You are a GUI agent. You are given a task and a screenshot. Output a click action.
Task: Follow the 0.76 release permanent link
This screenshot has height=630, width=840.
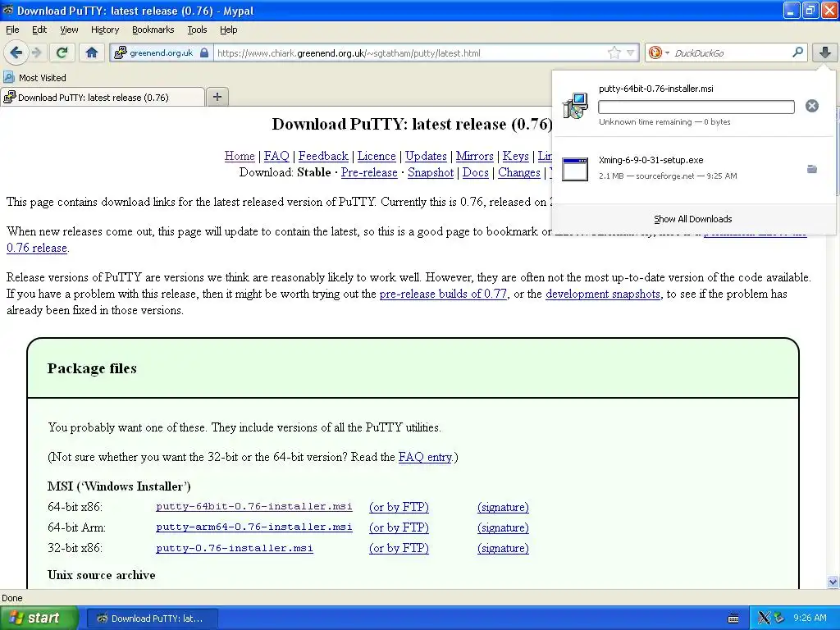[x=37, y=248]
